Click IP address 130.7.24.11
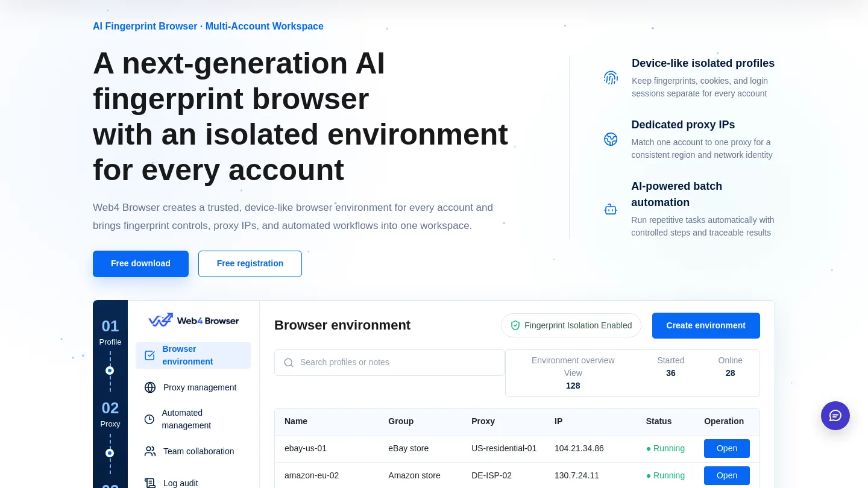The image size is (868, 488). tap(577, 476)
